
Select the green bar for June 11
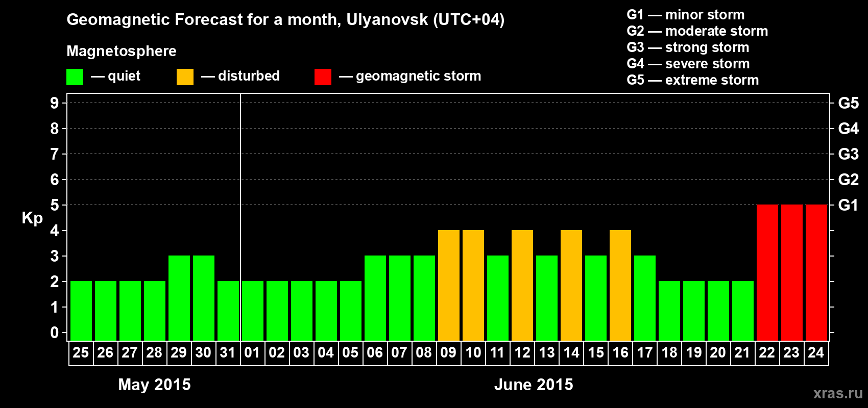[498, 298]
